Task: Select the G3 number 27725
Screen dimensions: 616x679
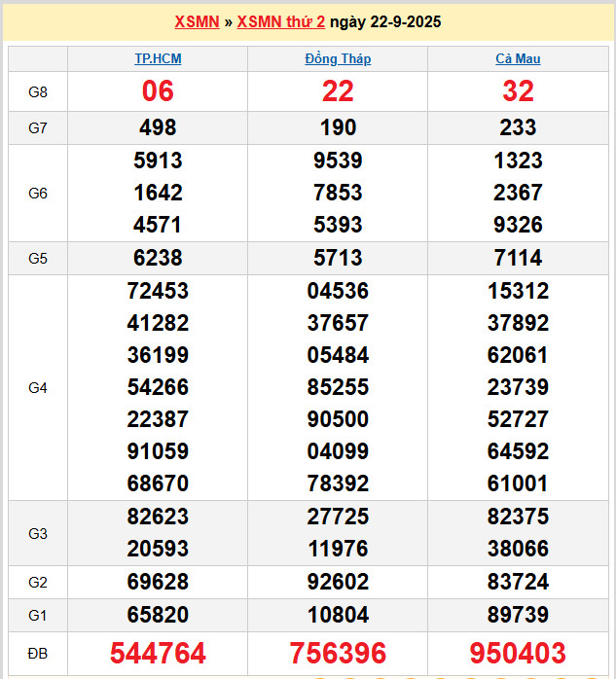Action: [x=338, y=517]
